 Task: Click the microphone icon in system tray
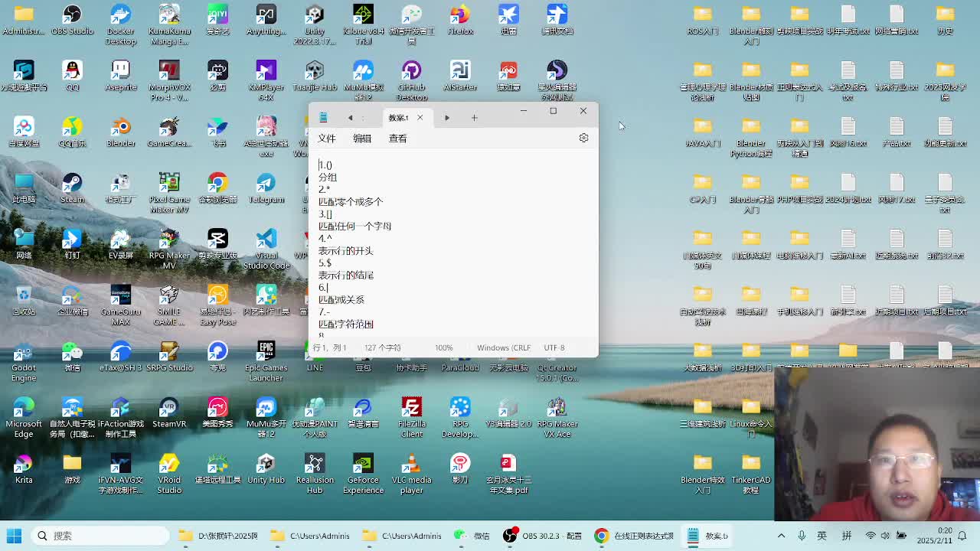pyautogui.click(x=802, y=536)
